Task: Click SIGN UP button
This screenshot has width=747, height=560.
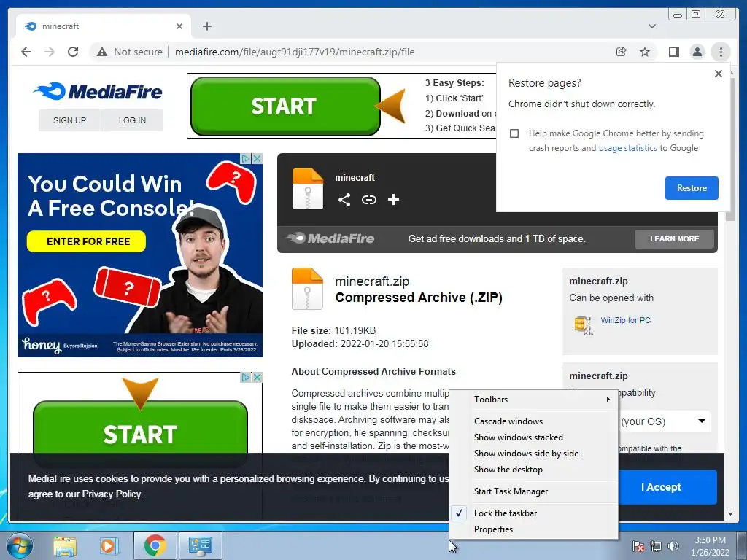Action: (69, 120)
